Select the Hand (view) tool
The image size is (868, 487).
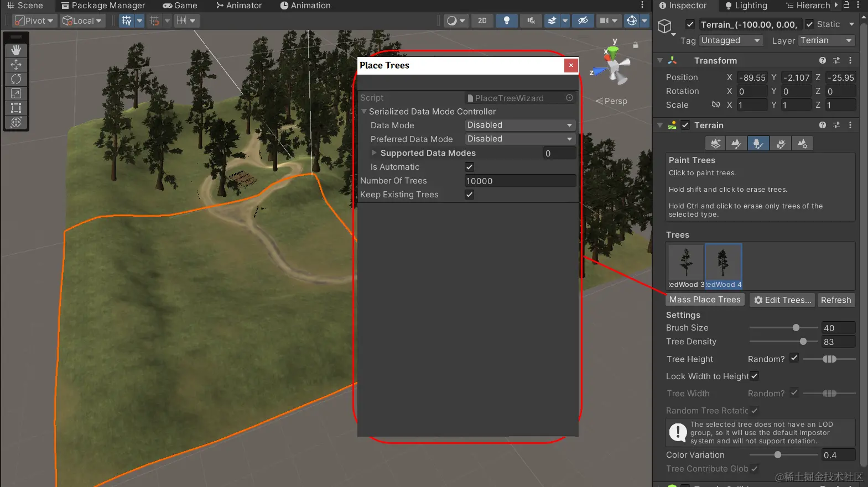[16, 50]
